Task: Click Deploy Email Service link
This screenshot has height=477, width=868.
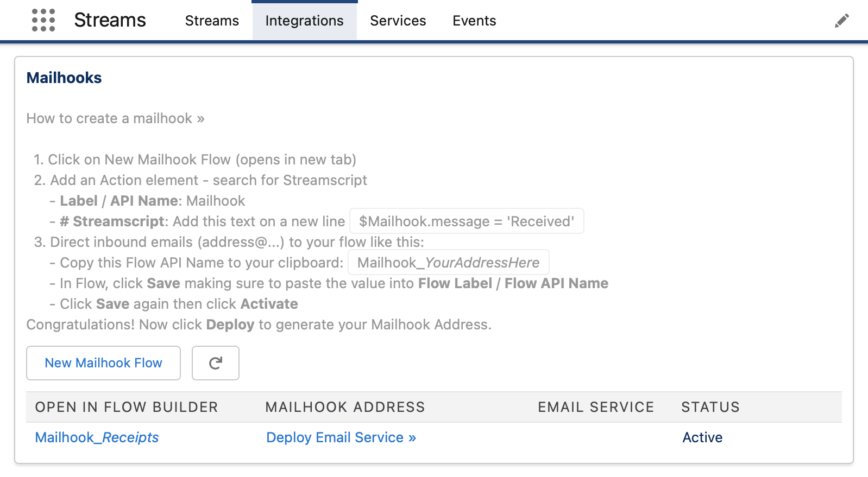Action: coord(341,437)
